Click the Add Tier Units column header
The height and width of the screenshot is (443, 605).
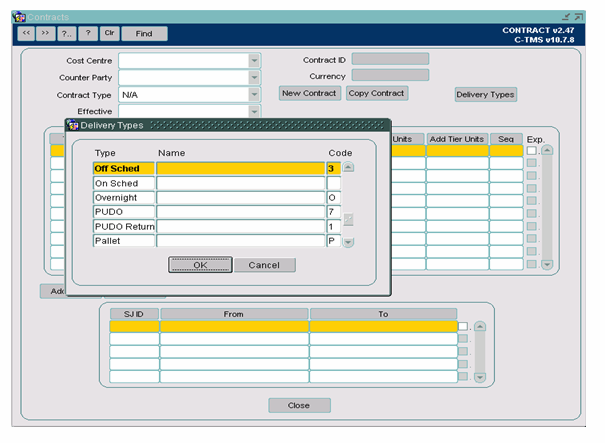pos(457,139)
